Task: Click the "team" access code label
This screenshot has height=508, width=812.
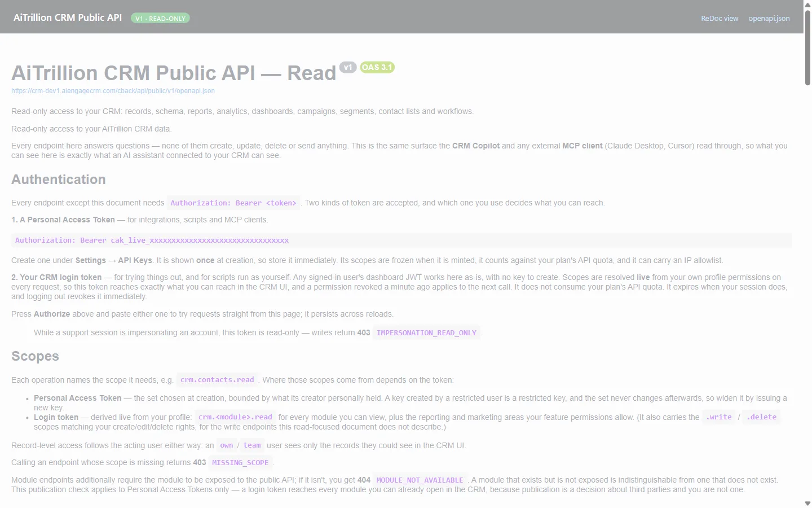Action: [x=252, y=445]
